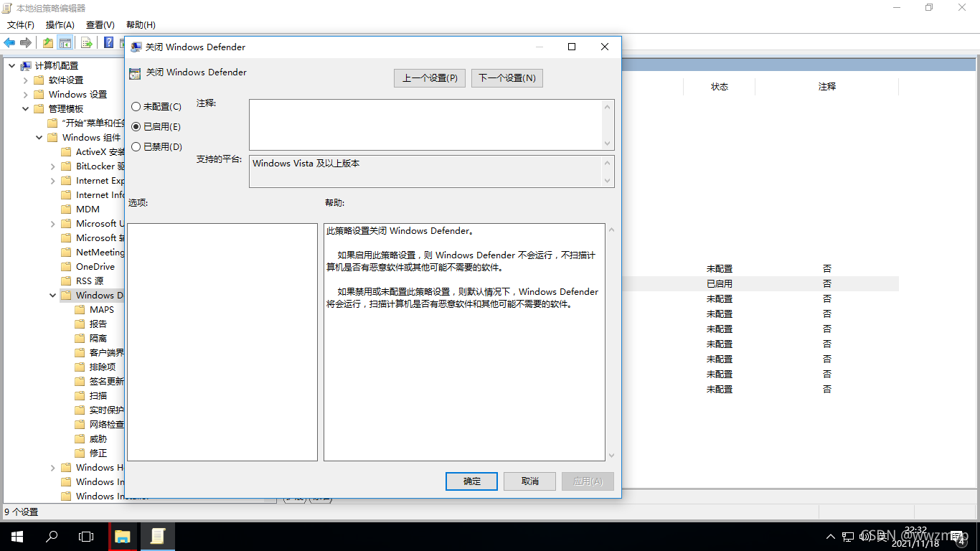The width and height of the screenshot is (980, 551).
Task: Select the 签名更新 tree item
Action: [106, 382]
